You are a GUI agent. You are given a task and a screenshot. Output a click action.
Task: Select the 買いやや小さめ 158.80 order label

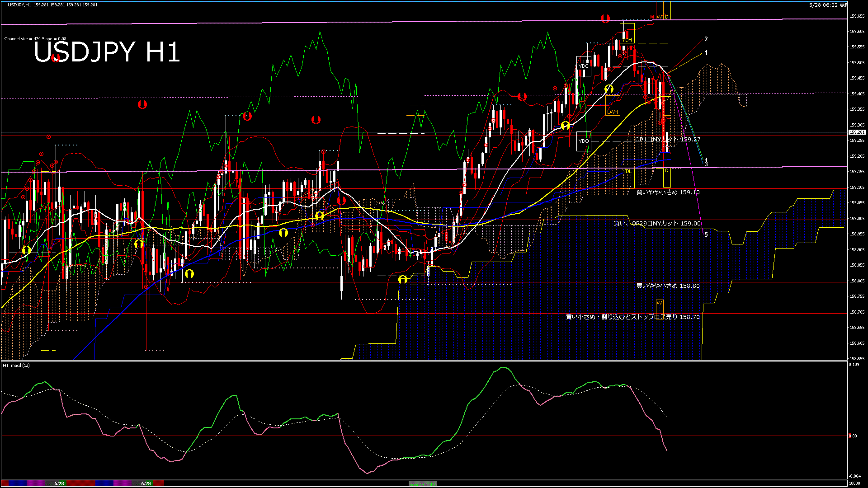[668, 286]
